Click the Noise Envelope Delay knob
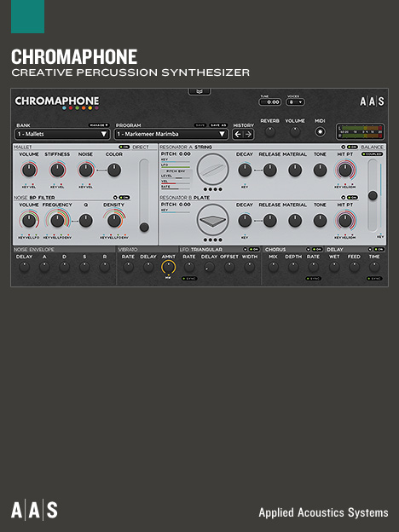The width and height of the screenshot is (399, 532). tap(25, 268)
